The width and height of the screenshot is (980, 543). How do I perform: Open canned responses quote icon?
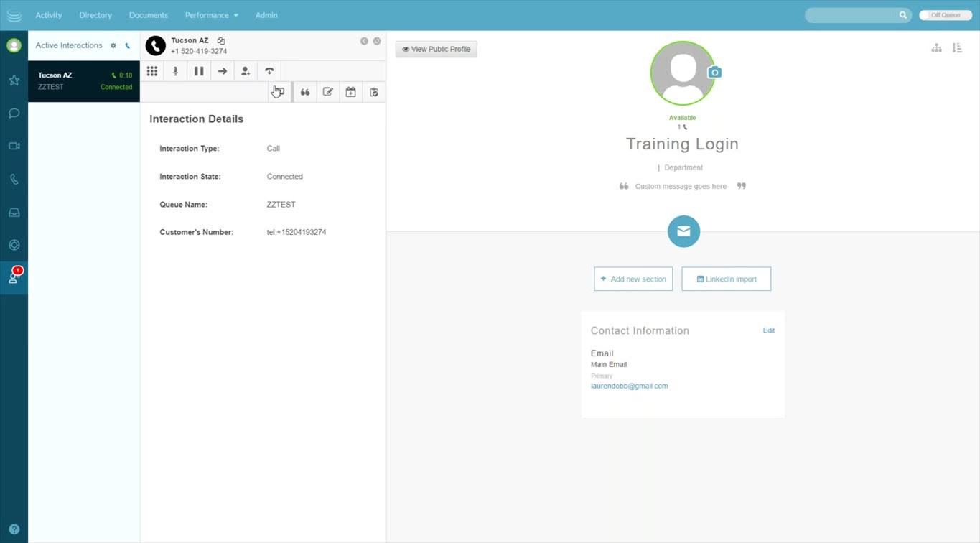(x=305, y=92)
